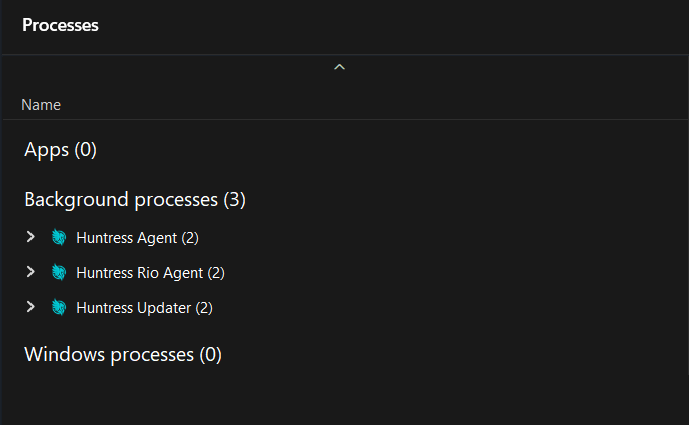The height and width of the screenshot is (425, 689).
Task: Sort by the Name column header
Action: tap(41, 105)
